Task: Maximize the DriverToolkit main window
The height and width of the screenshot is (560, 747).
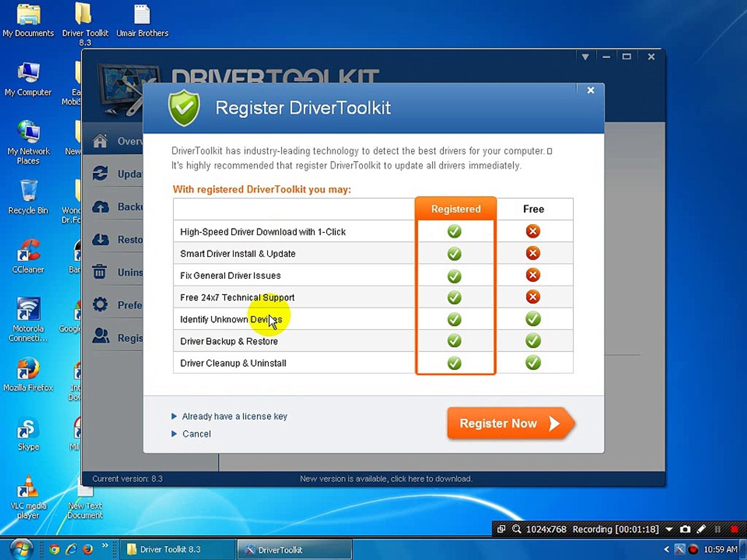Action: [627, 57]
